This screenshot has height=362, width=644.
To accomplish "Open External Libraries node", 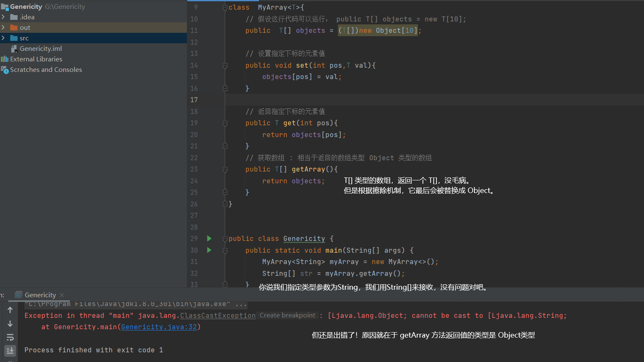I will tap(36, 59).
